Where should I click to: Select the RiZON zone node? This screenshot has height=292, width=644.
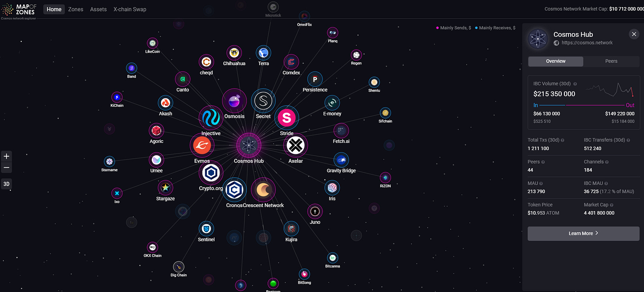pyautogui.click(x=385, y=177)
